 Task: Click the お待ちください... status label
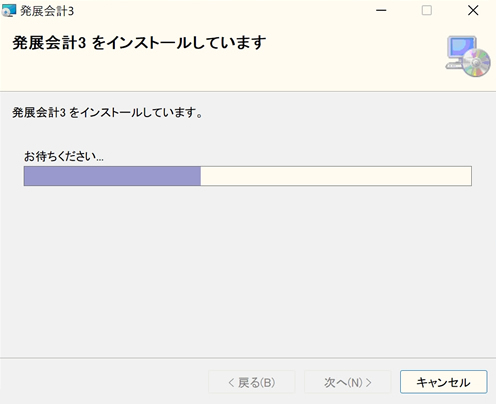(64, 156)
